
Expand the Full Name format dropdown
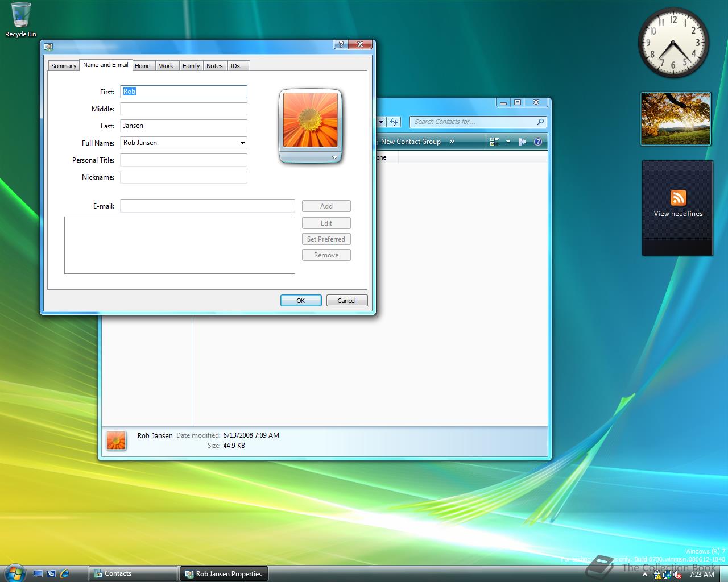[242, 143]
